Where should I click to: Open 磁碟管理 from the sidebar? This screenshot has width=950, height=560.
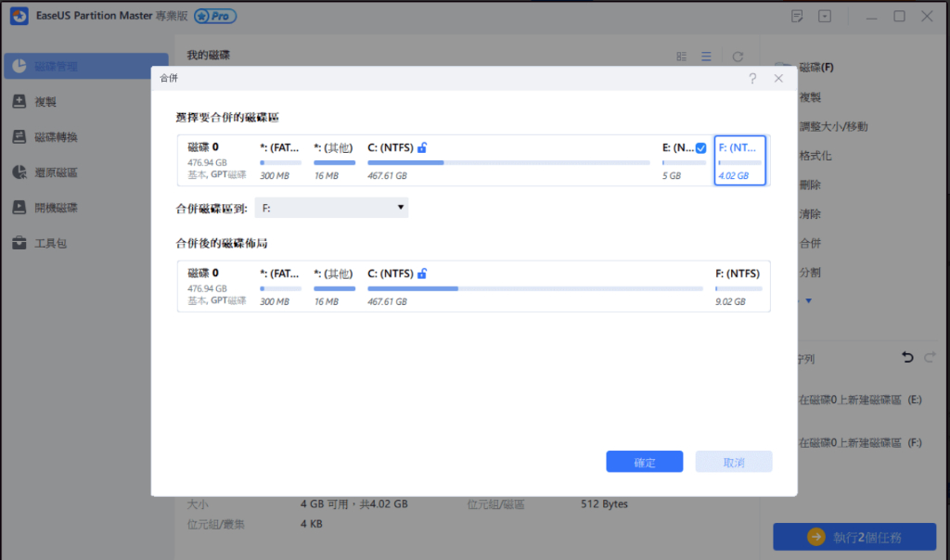[x=56, y=67]
